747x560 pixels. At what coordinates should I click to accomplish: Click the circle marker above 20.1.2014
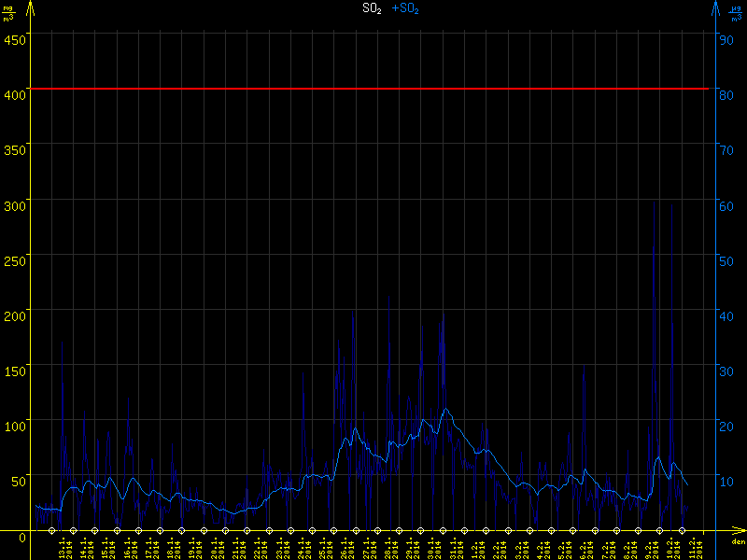204,530
